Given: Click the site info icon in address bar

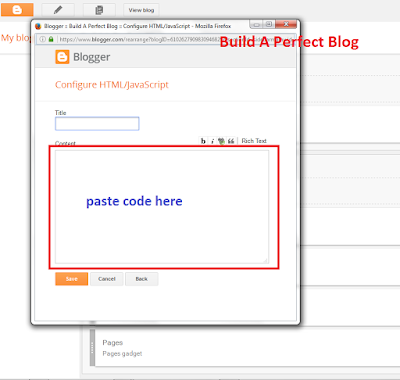Looking at the screenshot, I should click(43, 39).
